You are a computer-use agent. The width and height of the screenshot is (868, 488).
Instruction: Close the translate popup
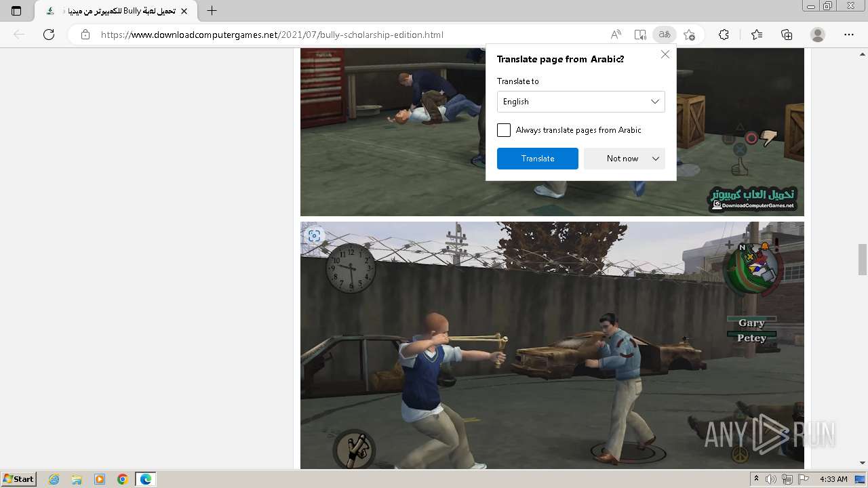click(665, 54)
